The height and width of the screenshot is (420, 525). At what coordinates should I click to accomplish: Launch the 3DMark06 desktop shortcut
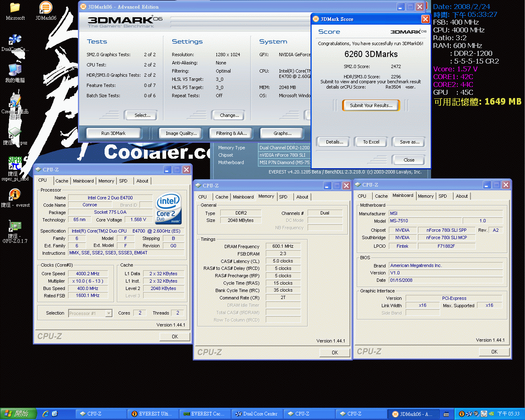coord(46,11)
